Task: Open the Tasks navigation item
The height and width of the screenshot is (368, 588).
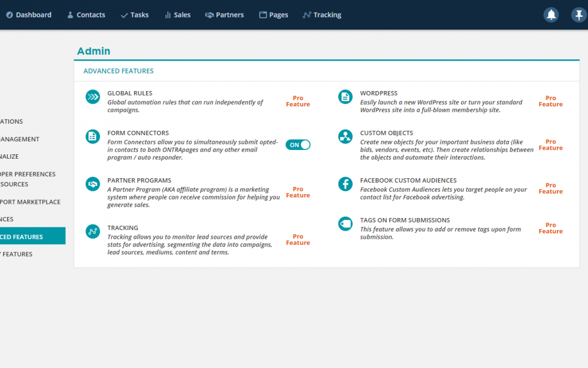Action: pos(134,15)
